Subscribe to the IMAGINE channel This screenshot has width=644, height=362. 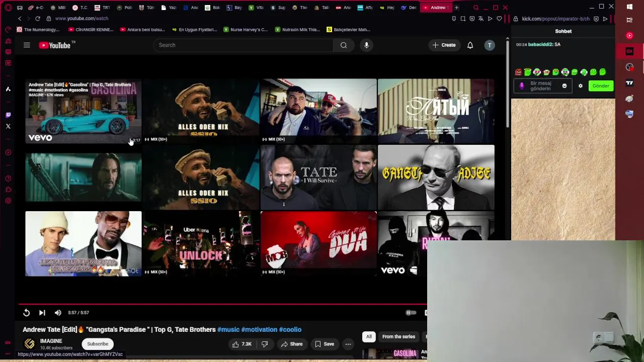[98, 344]
